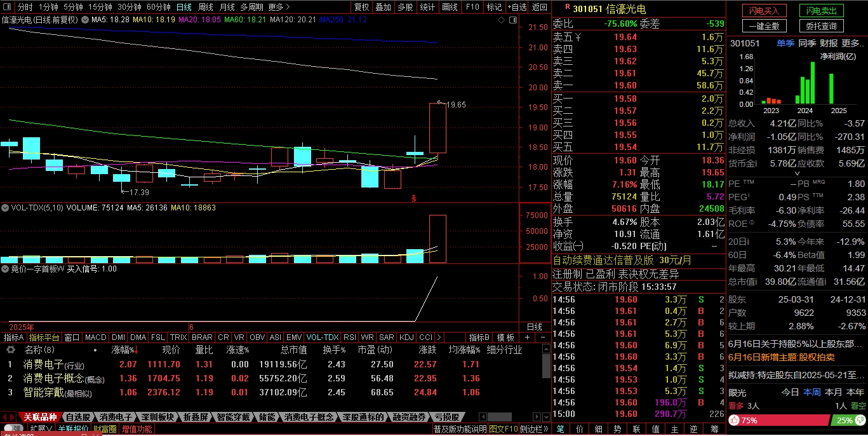Select the BRAR indicator tab
868x436 pixels.
[x=202, y=337]
